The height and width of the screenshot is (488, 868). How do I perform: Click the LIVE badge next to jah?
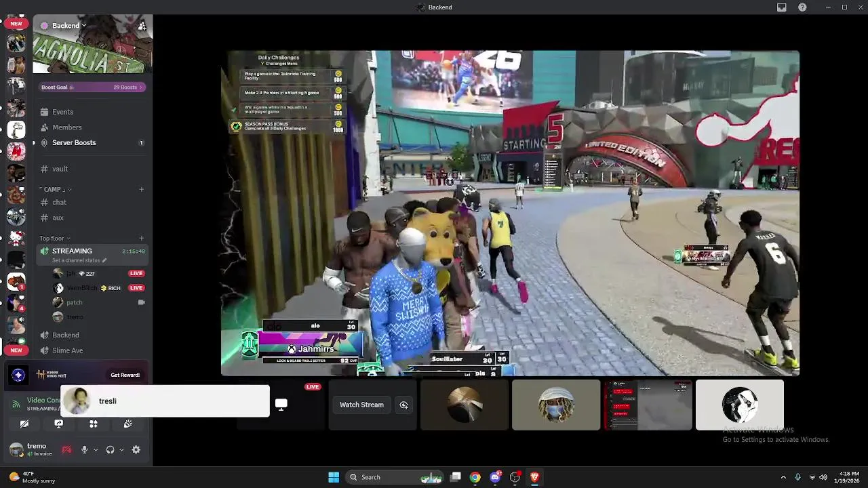coord(136,273)
